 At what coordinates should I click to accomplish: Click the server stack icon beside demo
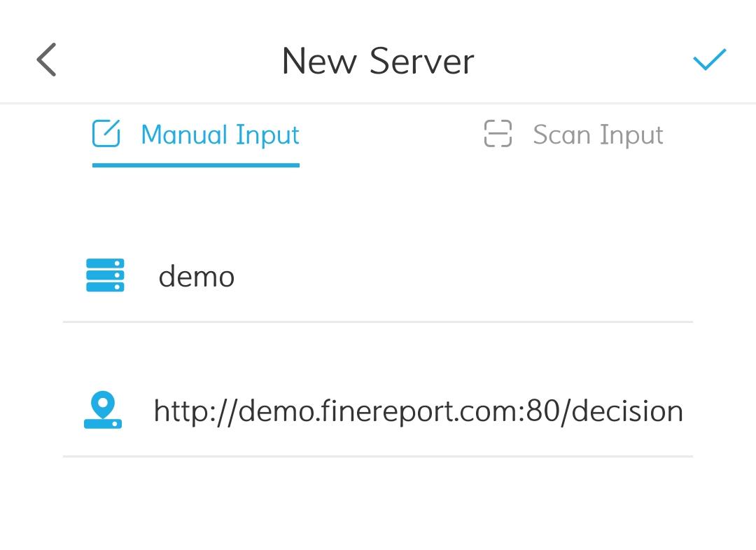click(104, 276)
